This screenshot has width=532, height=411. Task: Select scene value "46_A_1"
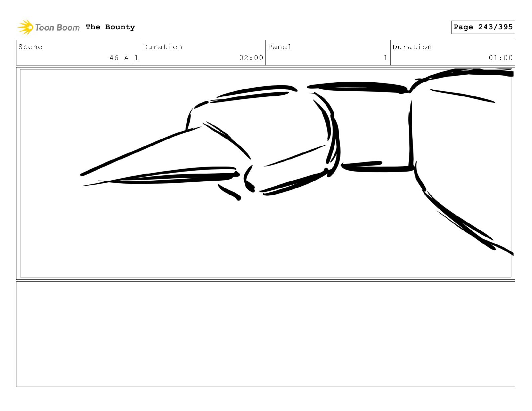[124, 58]
